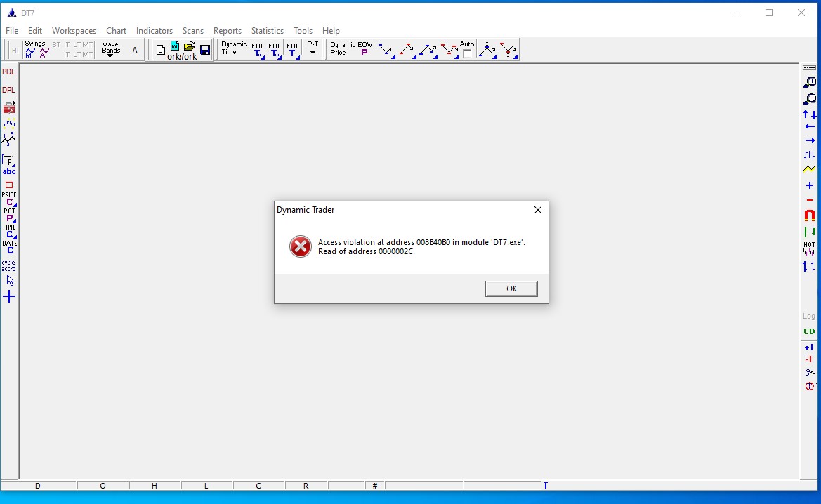The height and width of the screenshot is (504, 821).
Task: Toggle the Auto checkbox in the toolbar
Action: (467, 53)
